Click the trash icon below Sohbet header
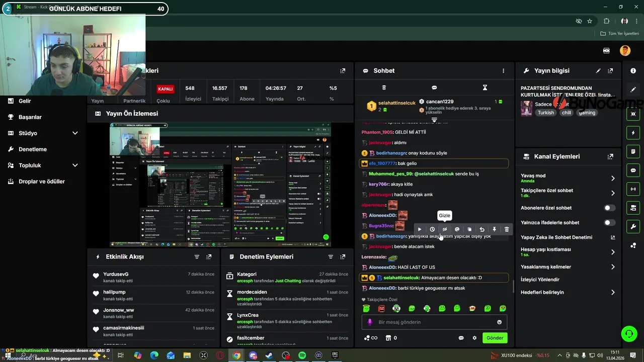The width and height of the screenshot is (644, 362). coord(384,87)
